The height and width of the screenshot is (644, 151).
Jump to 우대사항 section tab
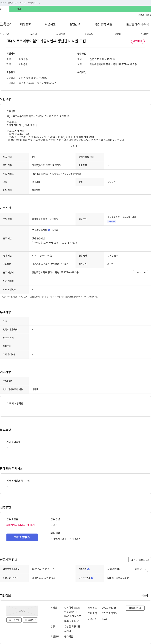pos(61,34)
